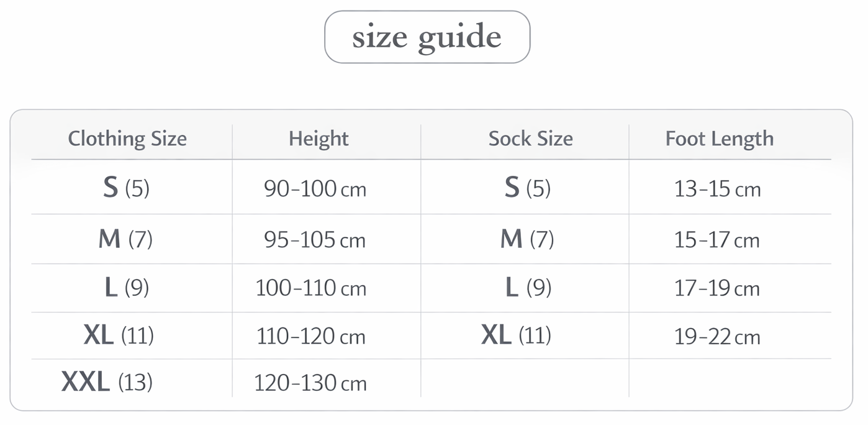Viewport: 868px width, 425px height.
Task: Click the 100-110 cm height value
Action: (311, 288)
